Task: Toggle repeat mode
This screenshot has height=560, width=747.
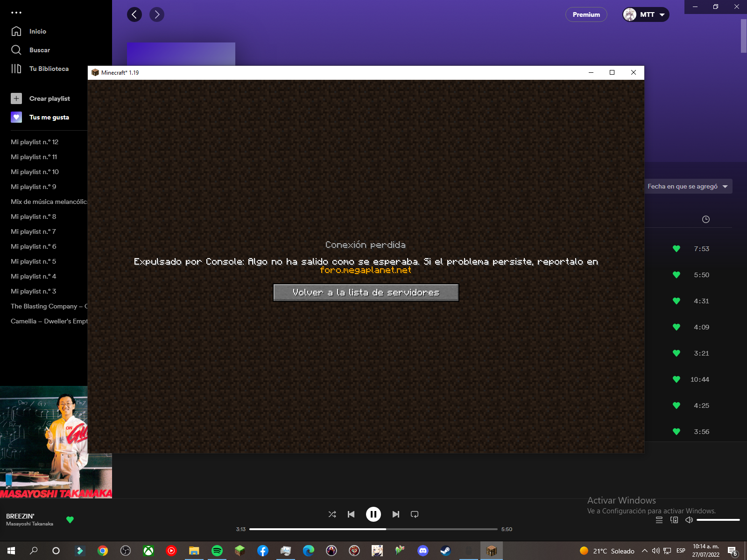Action: pyautogui.click(x=415, y=514)
